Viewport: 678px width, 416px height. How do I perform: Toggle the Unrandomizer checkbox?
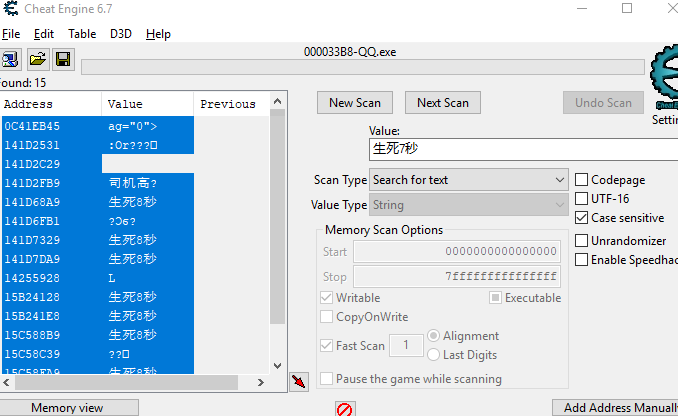(x=582, y=240)
